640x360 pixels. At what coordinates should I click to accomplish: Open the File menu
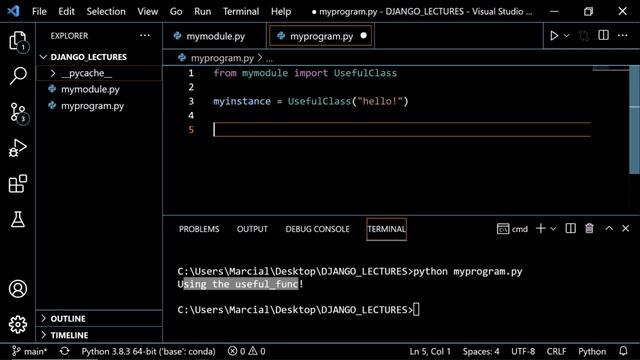pos(39,11)
